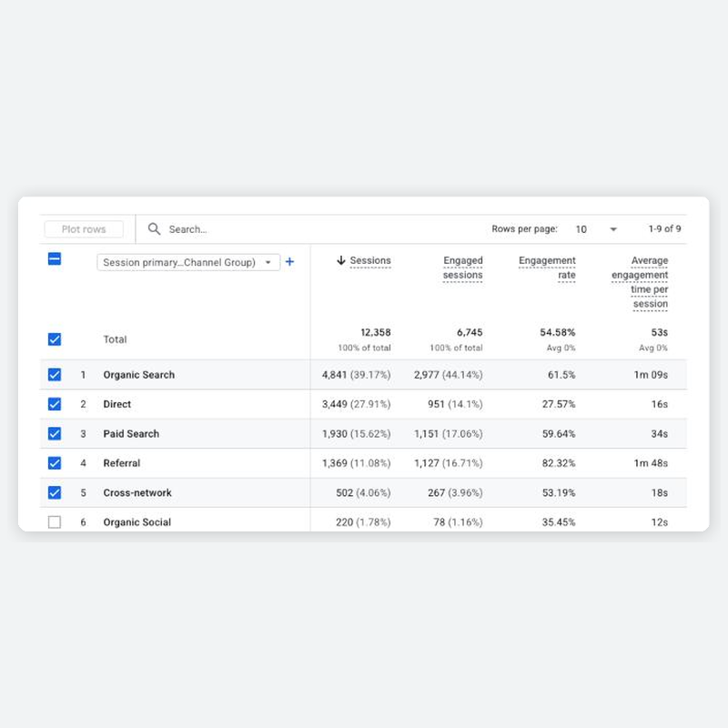This screenshot has width=728, height=728.
Task: Click Cross-network engagement rate 53.19%
Action: pyautogui.click(x=559, y=492)
